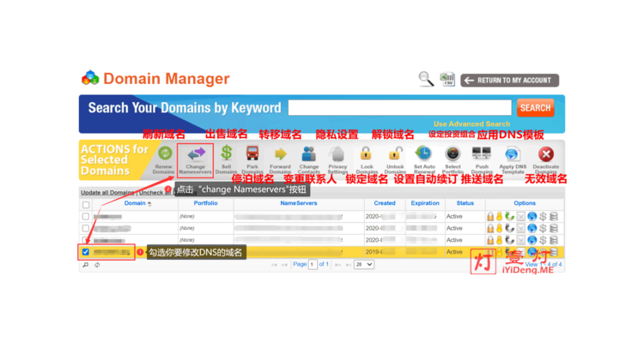This screenshot has height=343, width=644.
Task: Click the Forward Domains arrow icon
Action: (281, 153)
